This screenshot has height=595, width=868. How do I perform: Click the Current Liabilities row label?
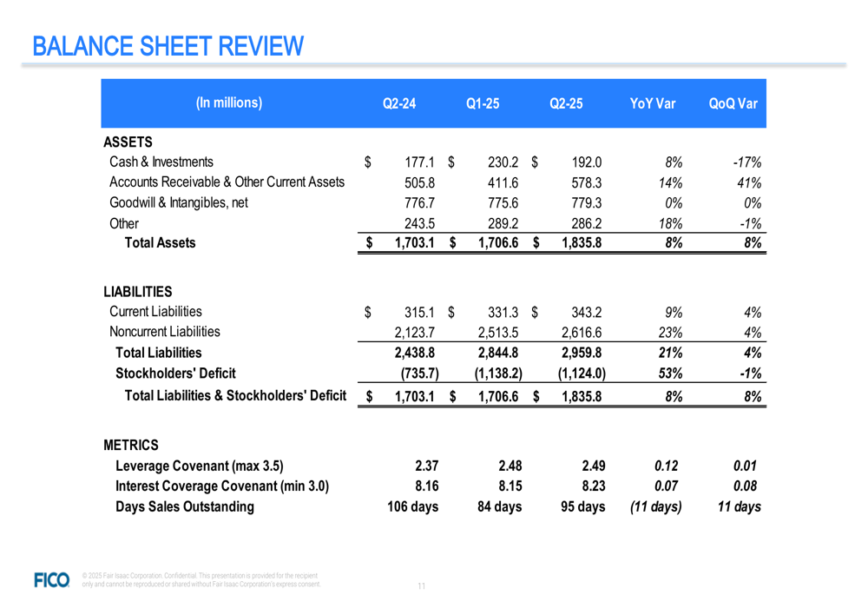pyautogui.click(x=155, y=311)
